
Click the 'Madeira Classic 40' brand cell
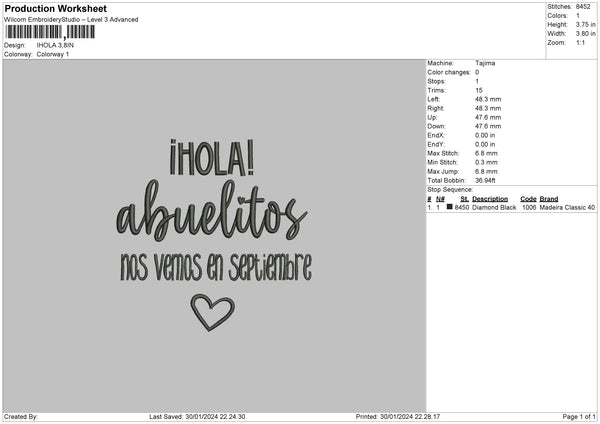click(567, 207)
